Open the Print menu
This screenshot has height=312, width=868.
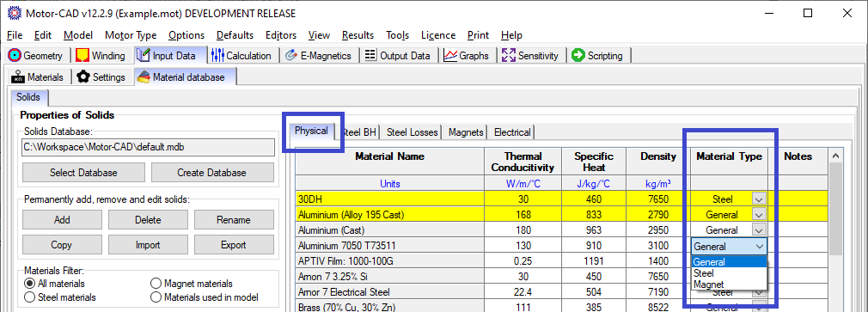click(478, 35)
